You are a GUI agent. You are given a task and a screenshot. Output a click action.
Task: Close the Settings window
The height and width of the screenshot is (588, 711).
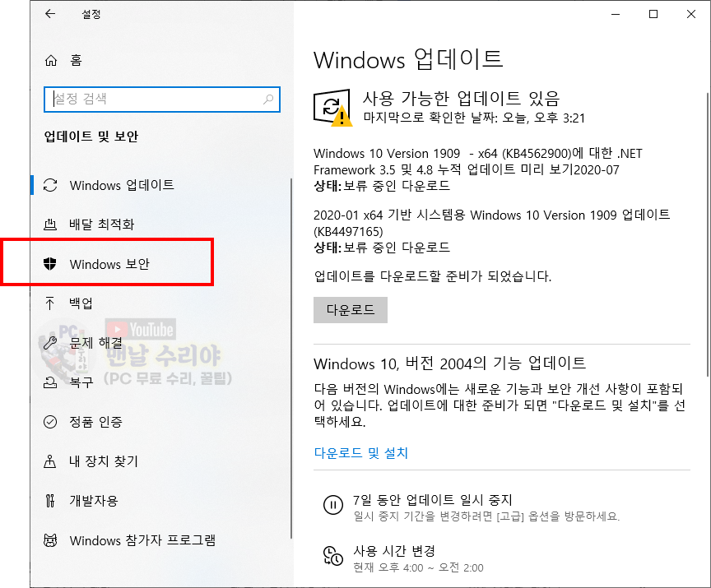click(691, 14)
